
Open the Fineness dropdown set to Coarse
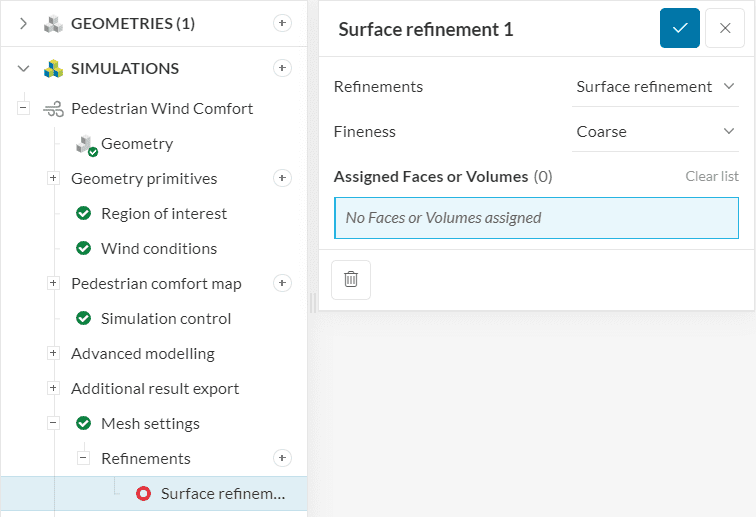(655, 132)
